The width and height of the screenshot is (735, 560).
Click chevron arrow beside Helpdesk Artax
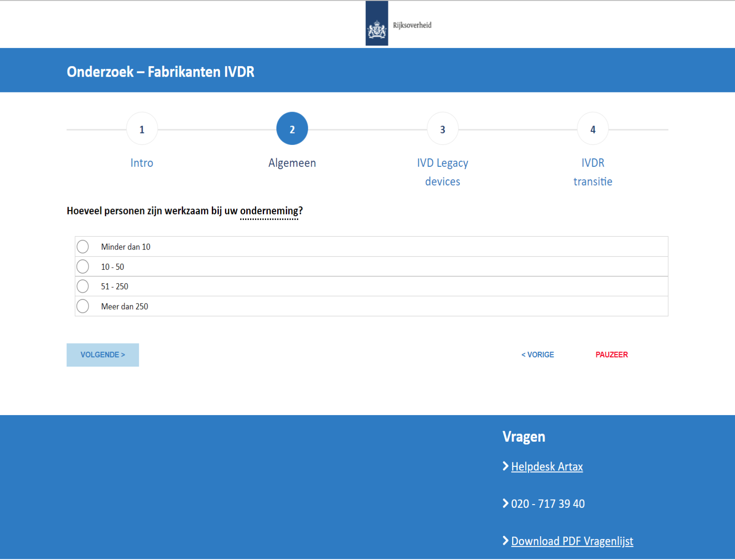coord(505,466)
